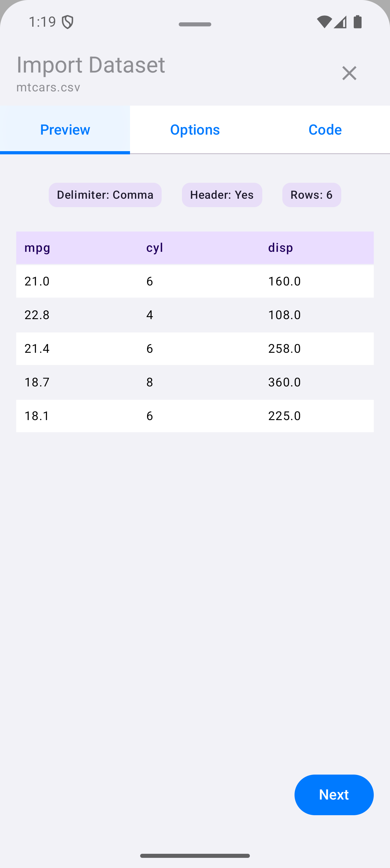390x868 pixels.
Task: Tap the 360.0 disp cell
Action: [284, 382]
